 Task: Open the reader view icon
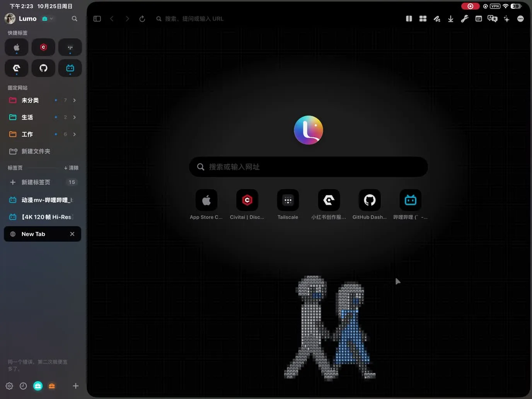click(479, 19)
